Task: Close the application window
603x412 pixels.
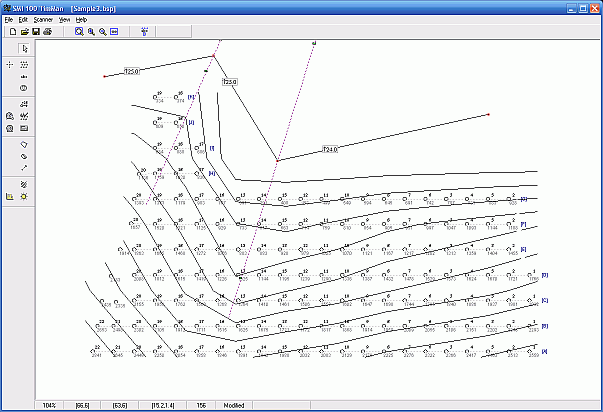Action: tap(595, 8)
